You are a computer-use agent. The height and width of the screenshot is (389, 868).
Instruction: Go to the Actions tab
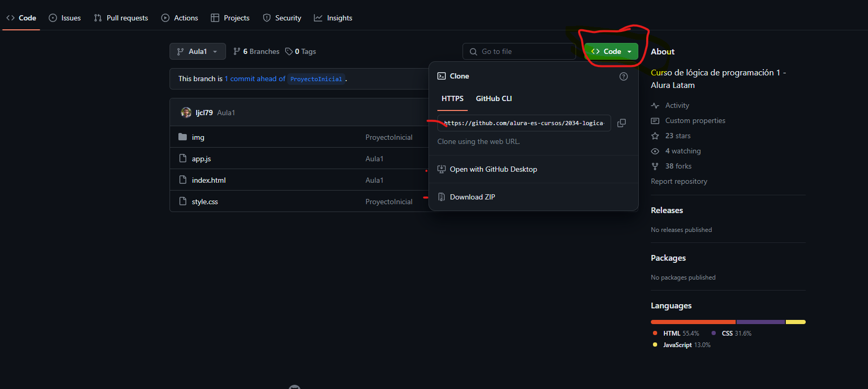tap(179, 18)
